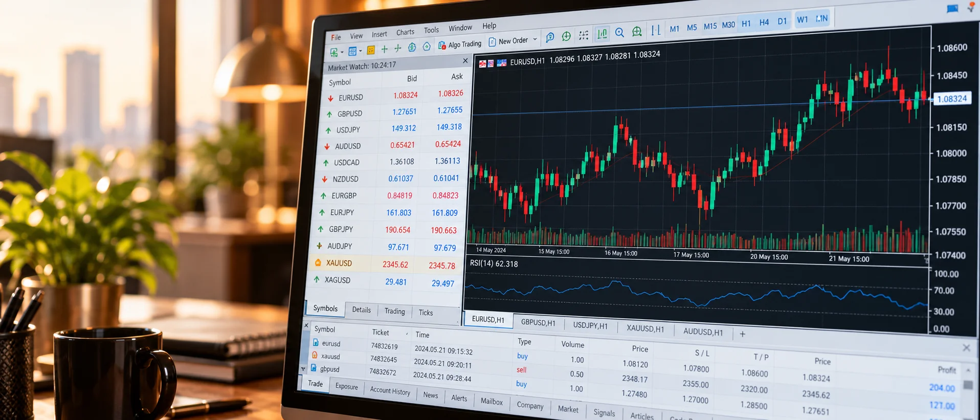Switch chart to M1 timeframe
This screenshot has width=980, height=420.
click(x=675, y=29)
